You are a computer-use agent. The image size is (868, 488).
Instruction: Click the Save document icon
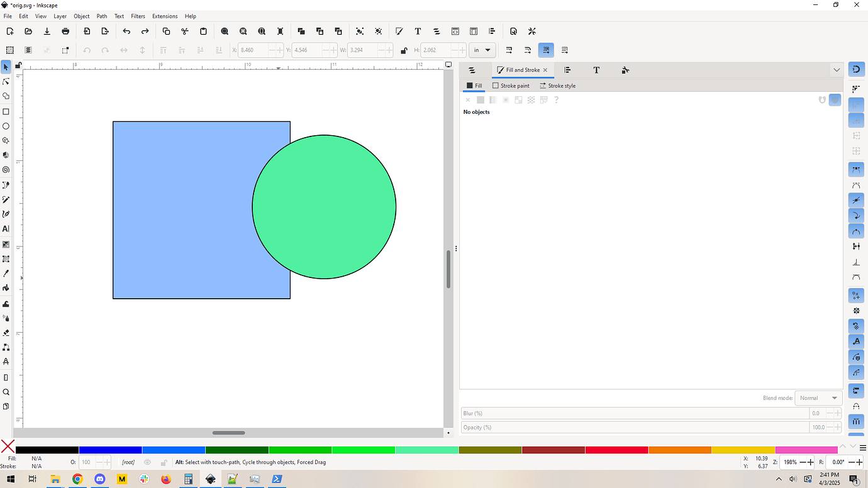(x=47, y=31)
